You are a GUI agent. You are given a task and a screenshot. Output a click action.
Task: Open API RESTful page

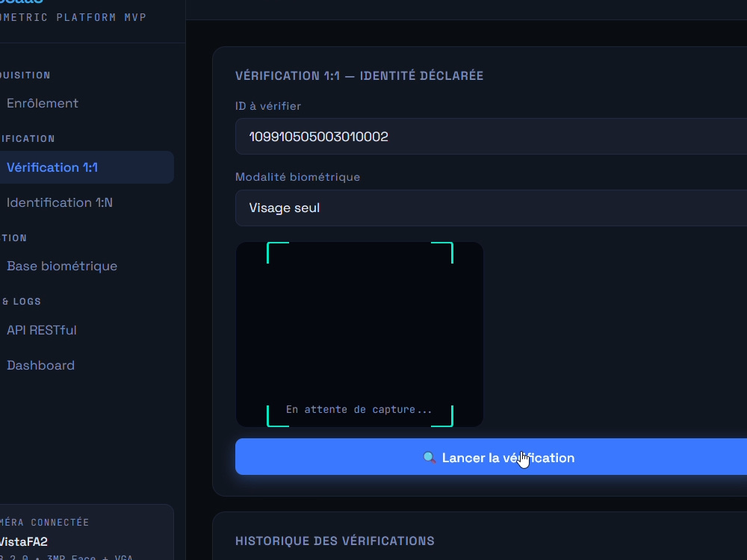point(41,330)
